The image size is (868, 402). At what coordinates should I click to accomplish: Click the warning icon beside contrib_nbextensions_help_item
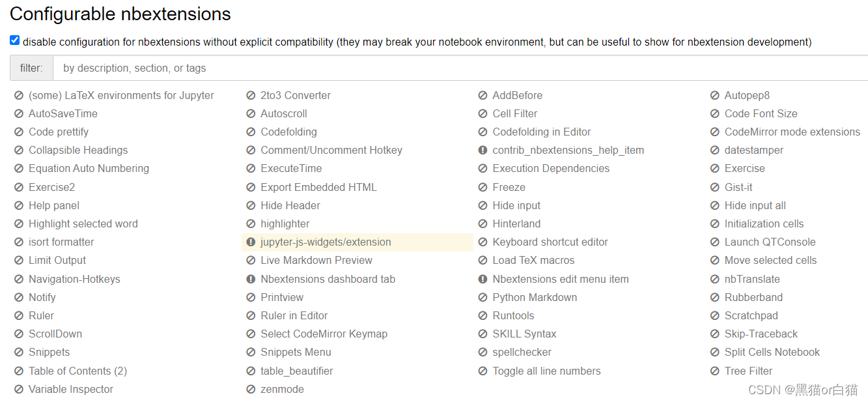[483, 151]
